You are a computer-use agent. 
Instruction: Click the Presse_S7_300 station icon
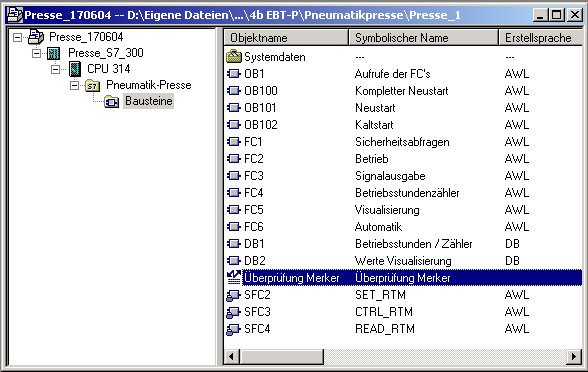click(54, 53)
